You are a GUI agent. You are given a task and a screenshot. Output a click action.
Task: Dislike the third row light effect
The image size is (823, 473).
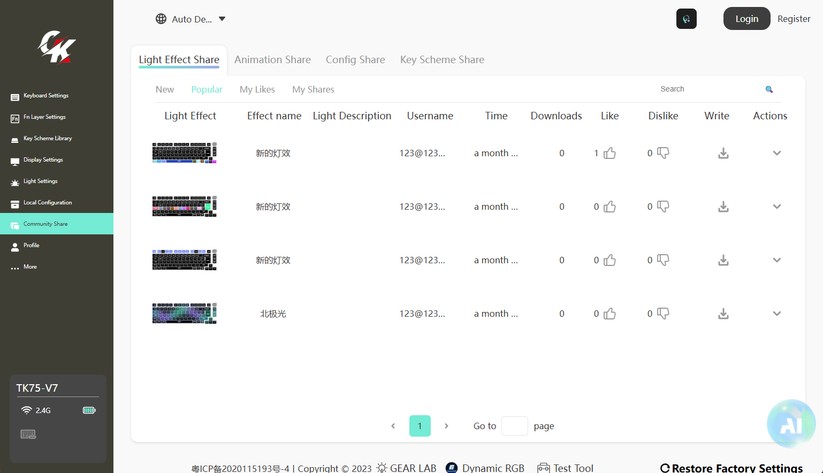click(663, 260)
